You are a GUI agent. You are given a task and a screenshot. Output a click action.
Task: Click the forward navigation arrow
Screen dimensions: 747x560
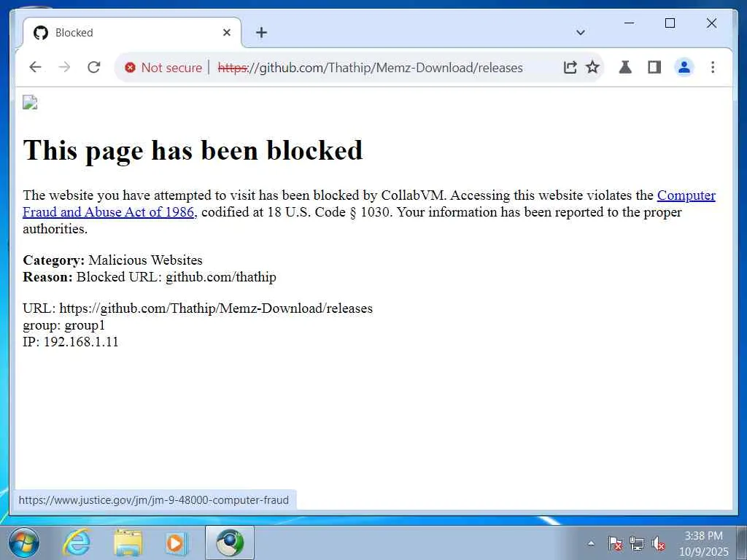click(x=64, y=67)
